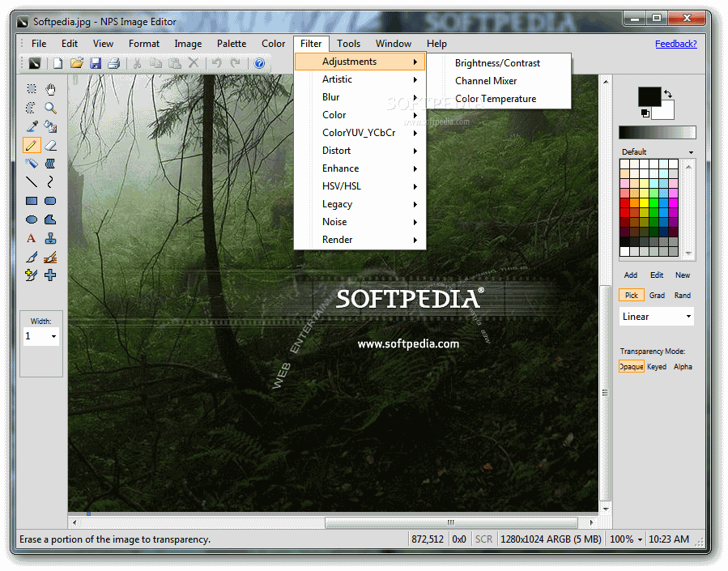Screen dimensions: 728x571
Task: Select the eyedropper color picker tool
Action: [31, 126]
